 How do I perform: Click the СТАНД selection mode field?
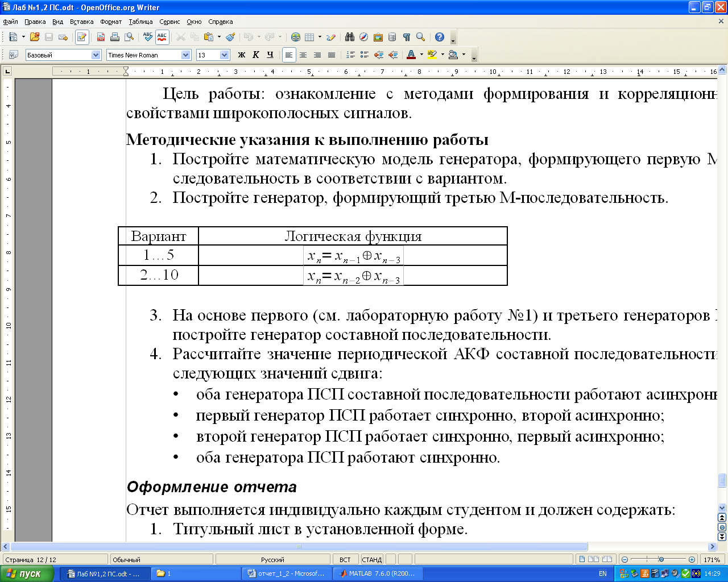tap(372, 559)
